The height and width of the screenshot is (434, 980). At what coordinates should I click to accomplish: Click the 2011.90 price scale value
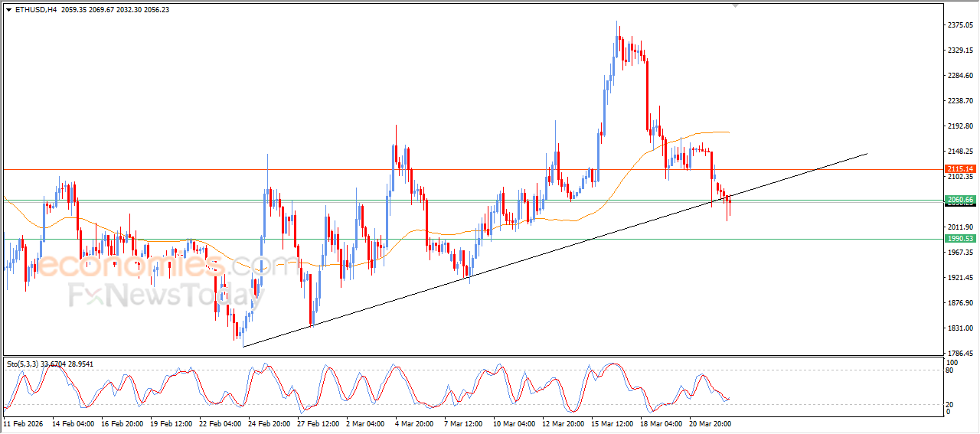pos(960,227)
